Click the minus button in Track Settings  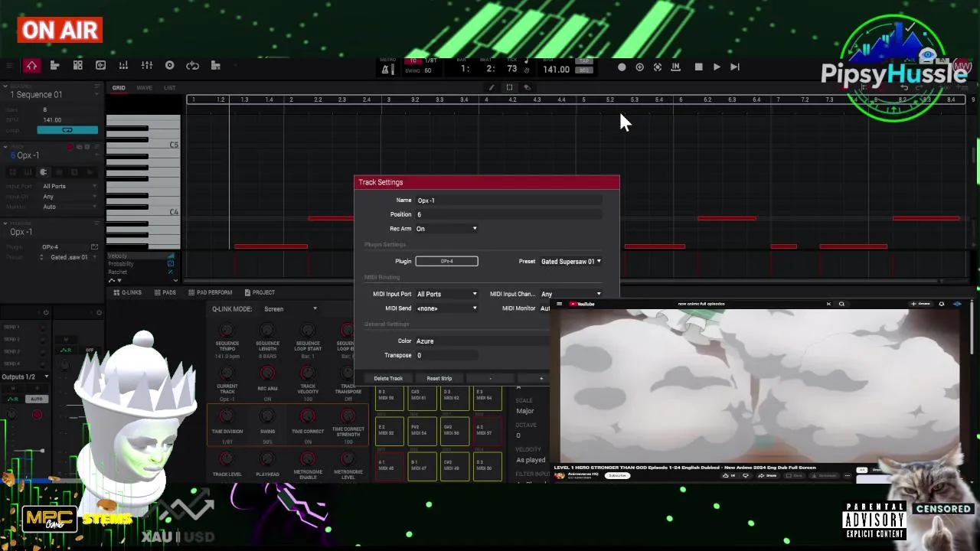coord(490,378)
